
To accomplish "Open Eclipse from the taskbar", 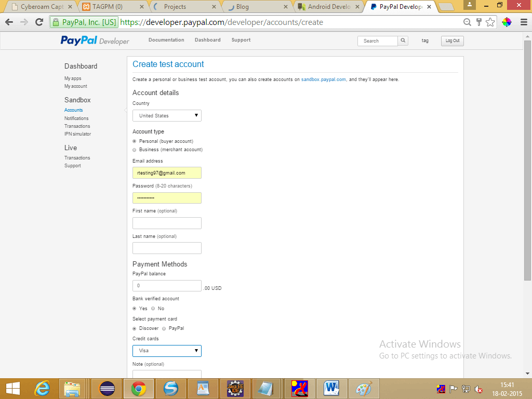I will (107, 389).
